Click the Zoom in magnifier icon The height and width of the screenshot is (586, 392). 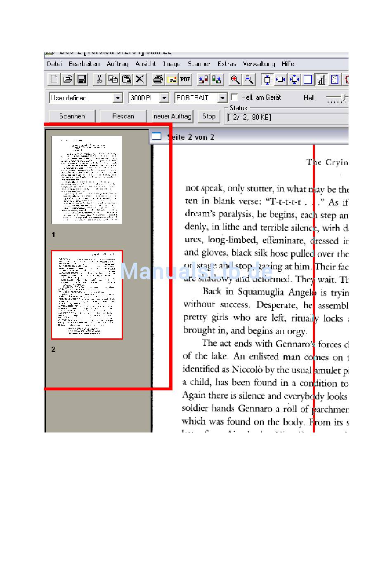coord(235,80)
